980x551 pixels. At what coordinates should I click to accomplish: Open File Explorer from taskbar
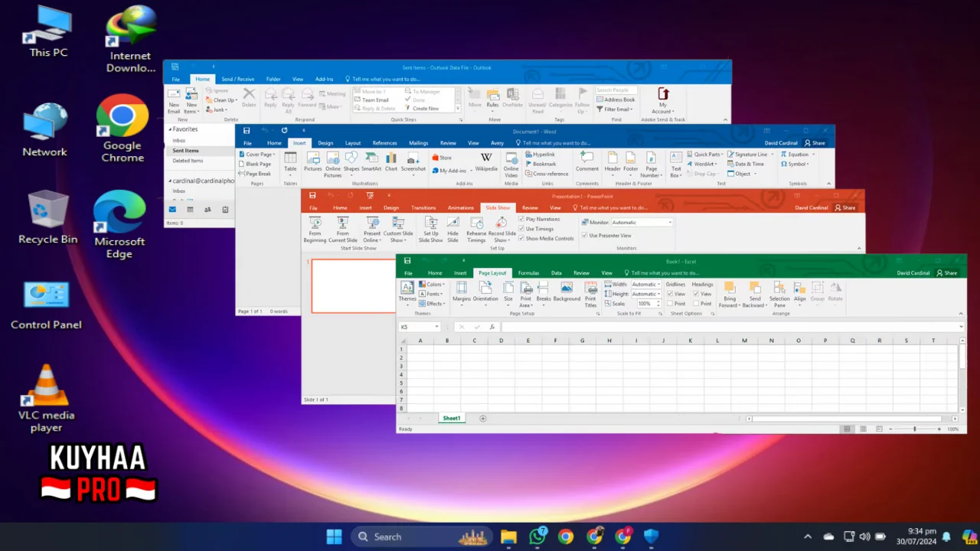coord(509,536)
